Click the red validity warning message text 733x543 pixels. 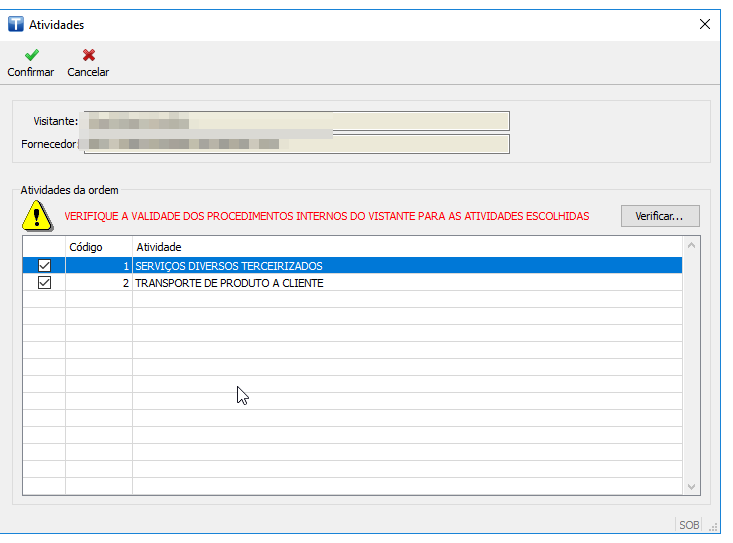327,216
